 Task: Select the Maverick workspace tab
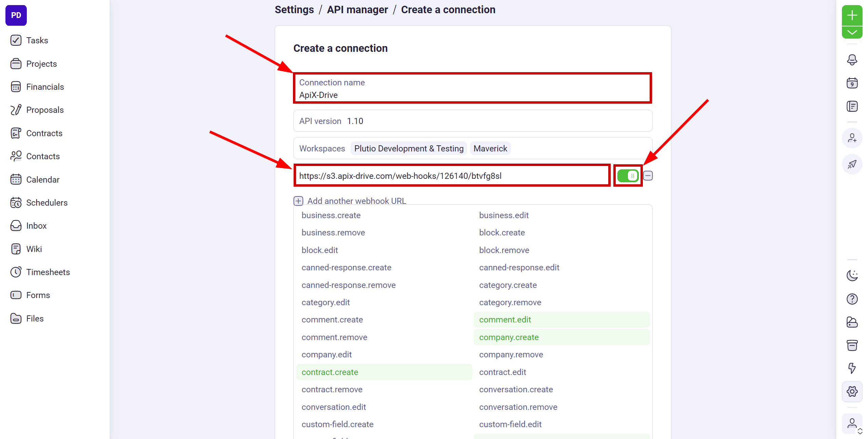click(491, 148)
